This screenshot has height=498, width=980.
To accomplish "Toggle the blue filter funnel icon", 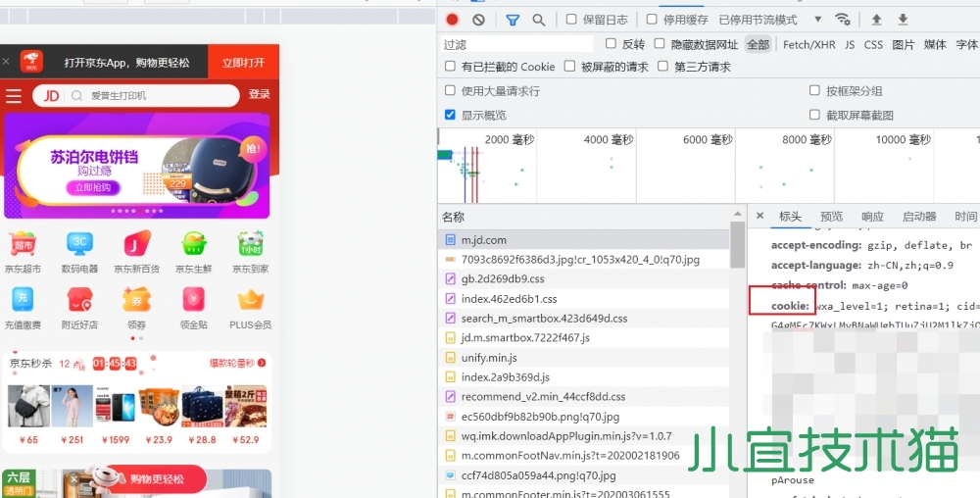I will click(x=513, y=20).
